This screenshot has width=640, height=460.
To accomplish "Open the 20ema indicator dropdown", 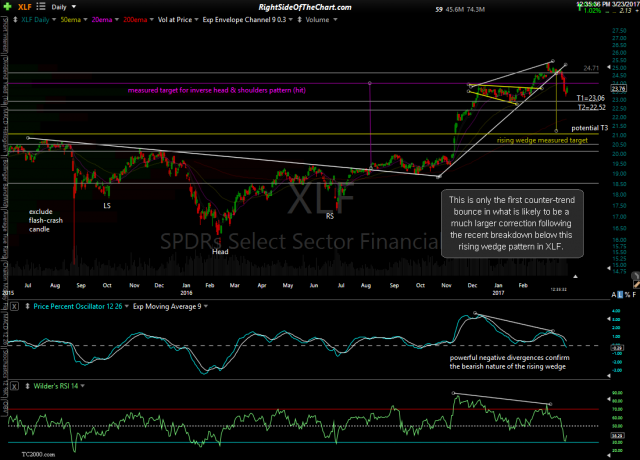I will [117, 20].
